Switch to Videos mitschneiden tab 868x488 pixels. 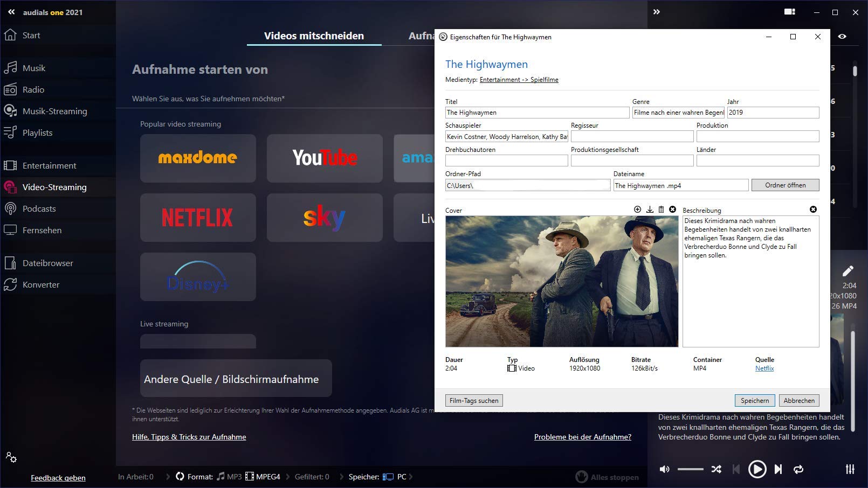tap(314, 36)
